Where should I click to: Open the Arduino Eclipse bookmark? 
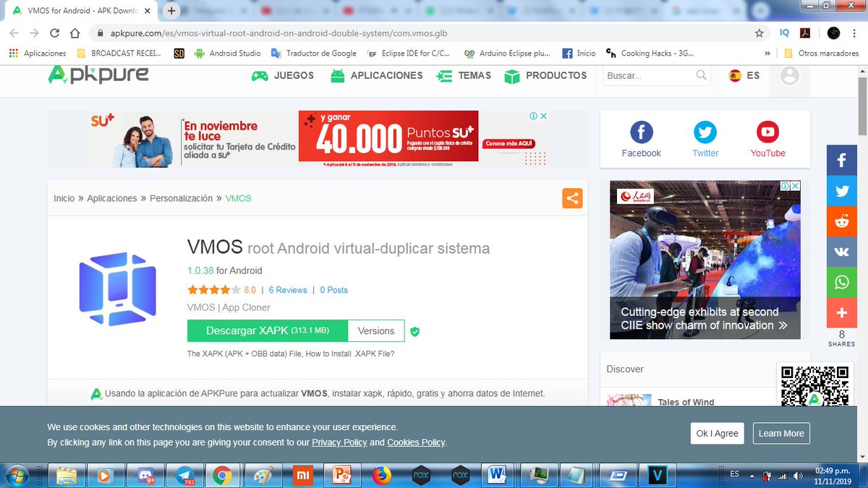pos(507,53)
